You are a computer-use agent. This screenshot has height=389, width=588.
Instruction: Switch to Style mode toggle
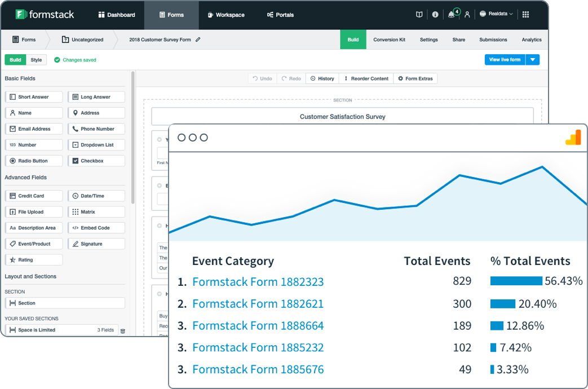coord(37,60)
